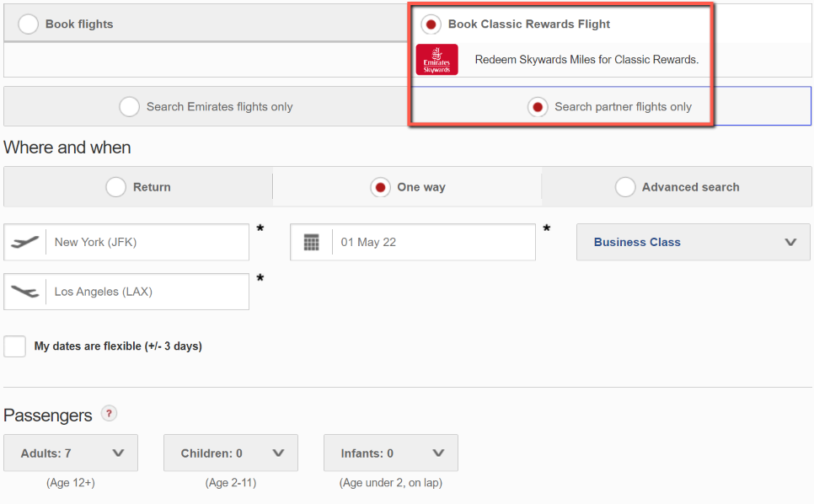The image size is (814, 504).
Task: Open the calendar date picker icon
Action: [x=312, y=242]
